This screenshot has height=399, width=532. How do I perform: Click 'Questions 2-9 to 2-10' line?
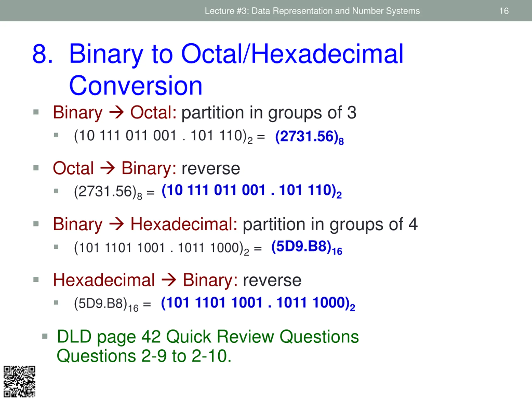(144, 356)
